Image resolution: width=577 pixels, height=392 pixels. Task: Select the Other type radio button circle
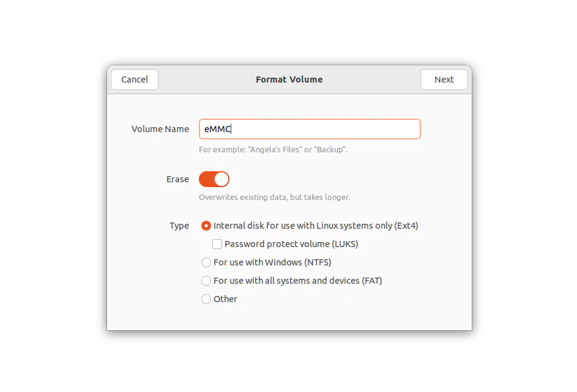point(206,299)
